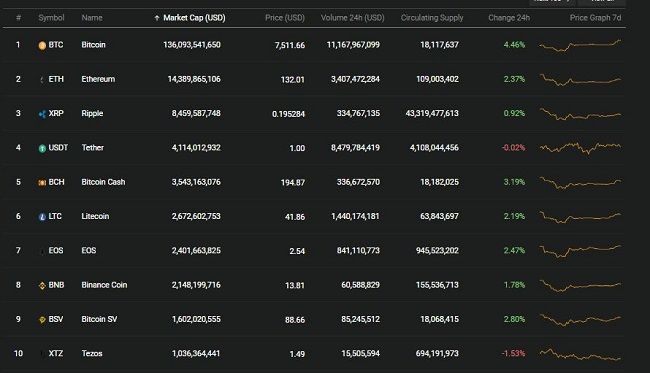650x373 pixels.
Task: Open the Ethereum name link
Action: 98,79
